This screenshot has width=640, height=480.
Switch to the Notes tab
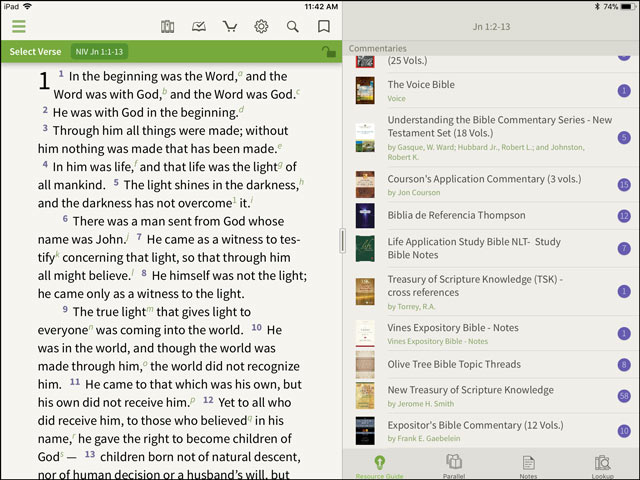point(529,467)
